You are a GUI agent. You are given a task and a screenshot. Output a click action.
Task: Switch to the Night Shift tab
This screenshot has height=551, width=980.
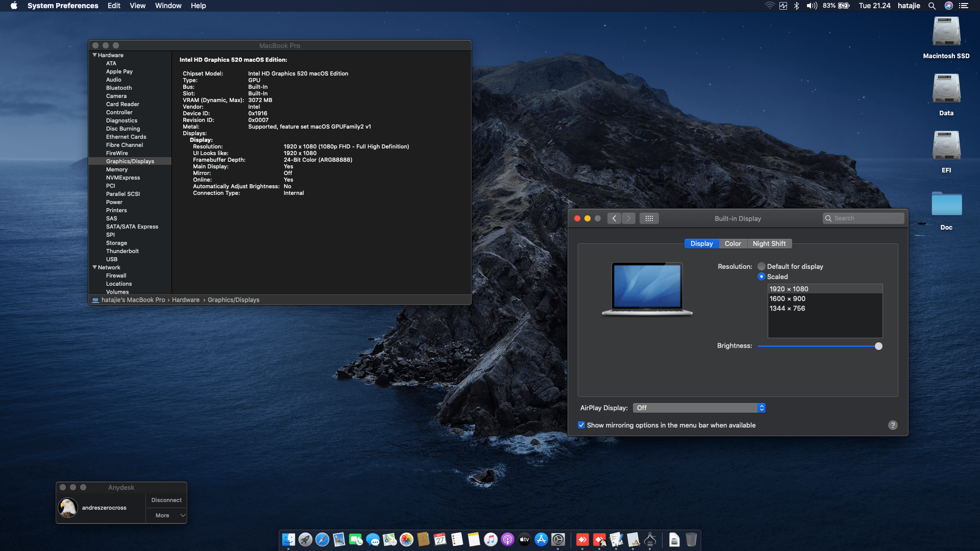tap(769, 244)
